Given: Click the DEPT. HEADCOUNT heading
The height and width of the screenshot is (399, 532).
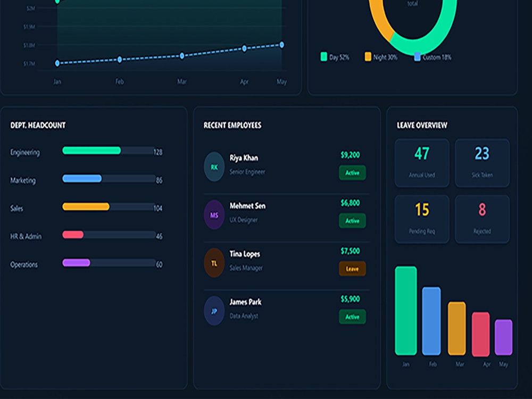Looking at the screenshot, I should 38,125.
